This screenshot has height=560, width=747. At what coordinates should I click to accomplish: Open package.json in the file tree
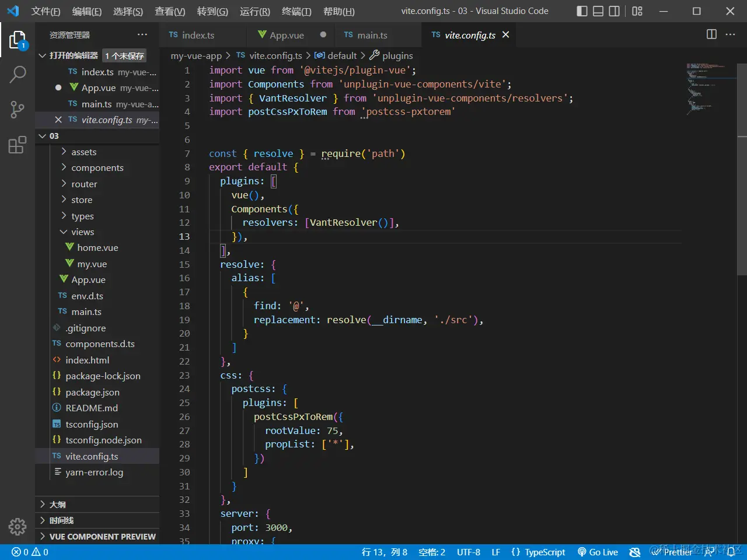(92, 393)
